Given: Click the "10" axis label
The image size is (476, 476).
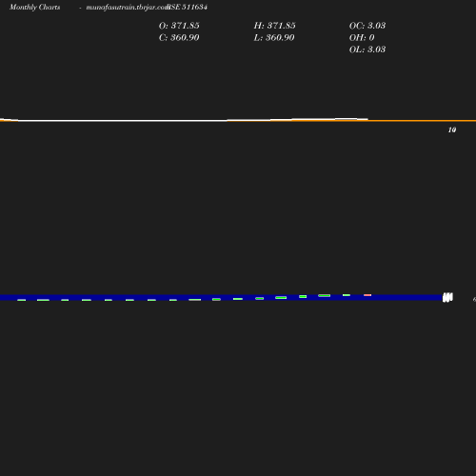Looking at the screenshot, I should tap(452, 129).
